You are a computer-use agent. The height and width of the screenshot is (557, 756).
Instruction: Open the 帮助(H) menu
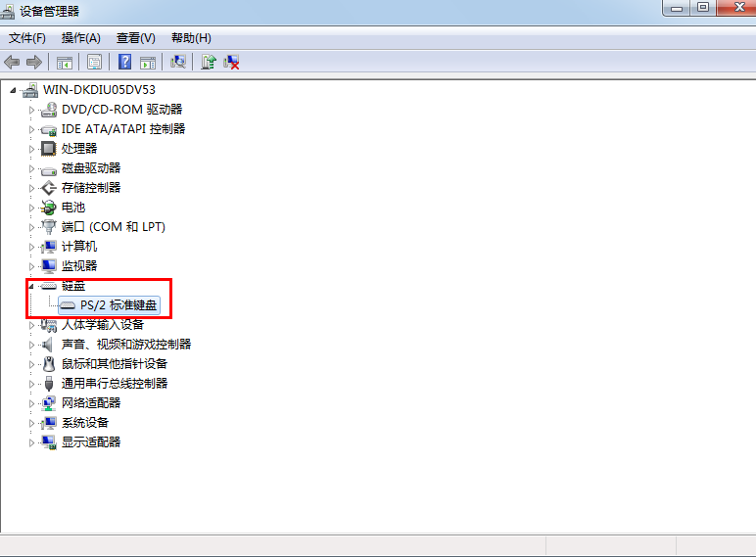pyautogui.click(x=191, y=38)
